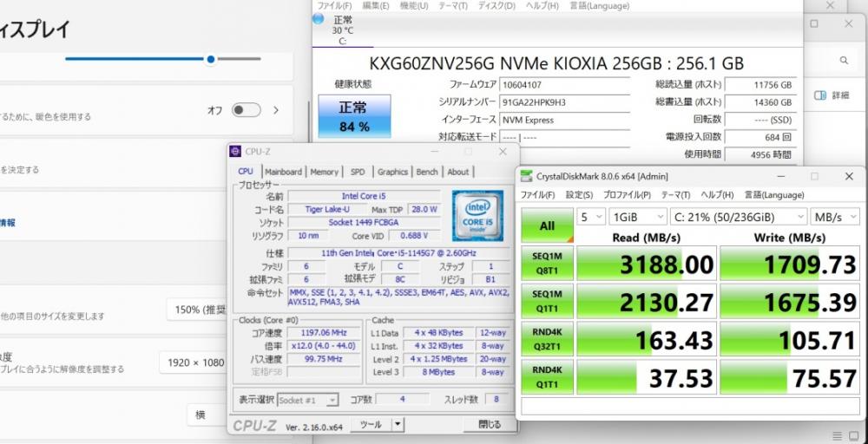Viewport: 868px width, 444px height.
Task: Open the 1920 × 1080 resolution dropdown
Action: pos(194,362)
